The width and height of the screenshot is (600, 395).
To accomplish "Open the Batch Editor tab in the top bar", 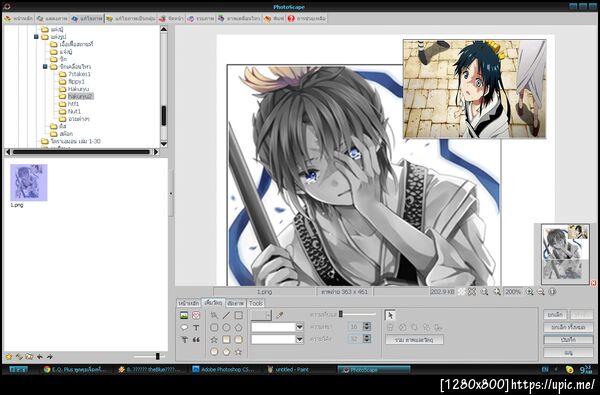I will coord(131,18).
